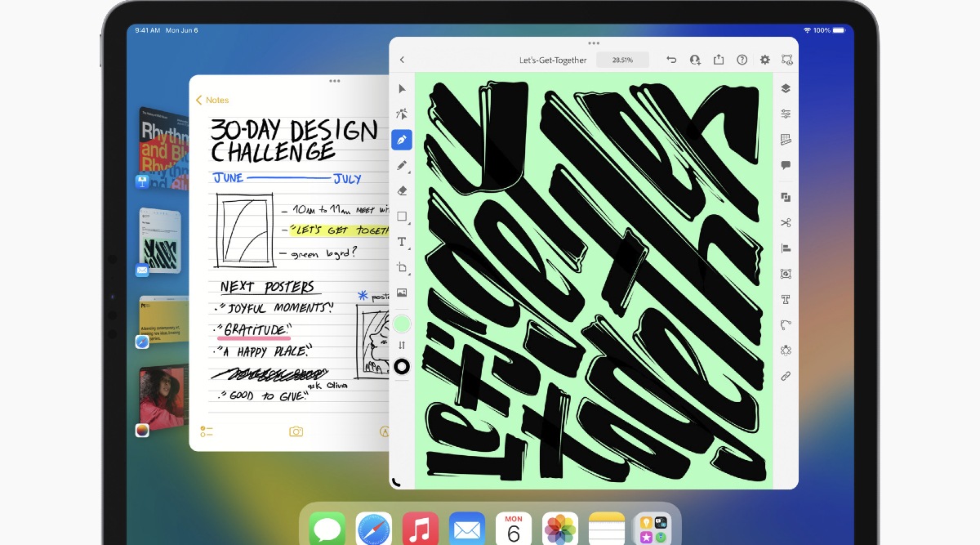Open the Help question mark

click(742, 60)
